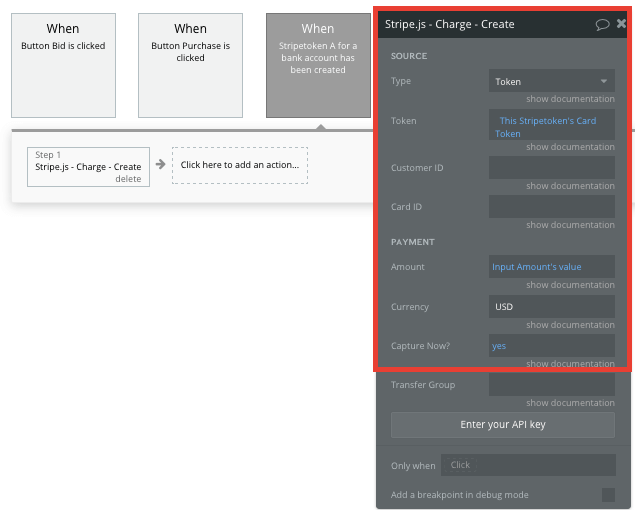Select the Stripetoken A bank account event

click(x=318, y=65)
